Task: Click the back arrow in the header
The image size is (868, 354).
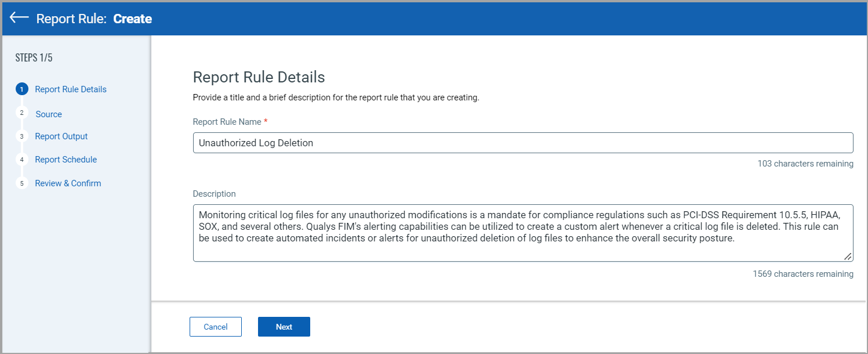Action: click(19, 18)
